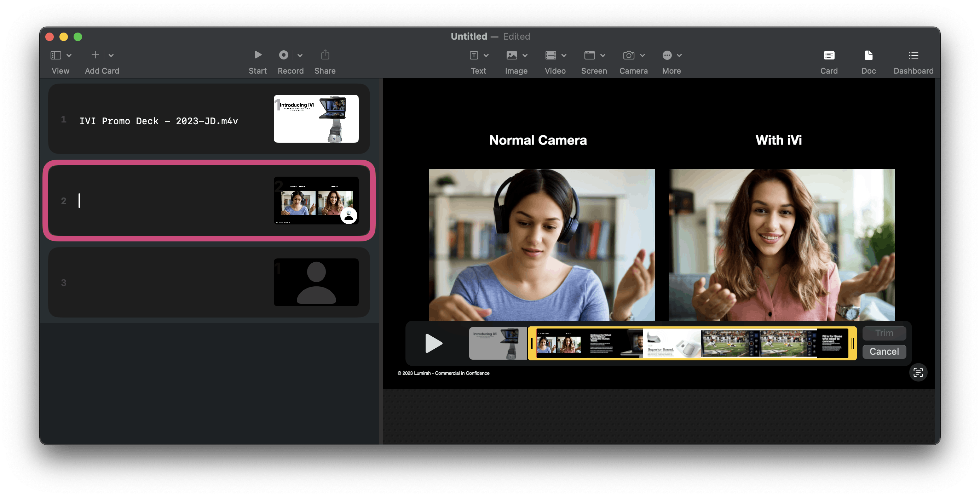
Task: Click the green full screen button
Action: click(77, 36)
